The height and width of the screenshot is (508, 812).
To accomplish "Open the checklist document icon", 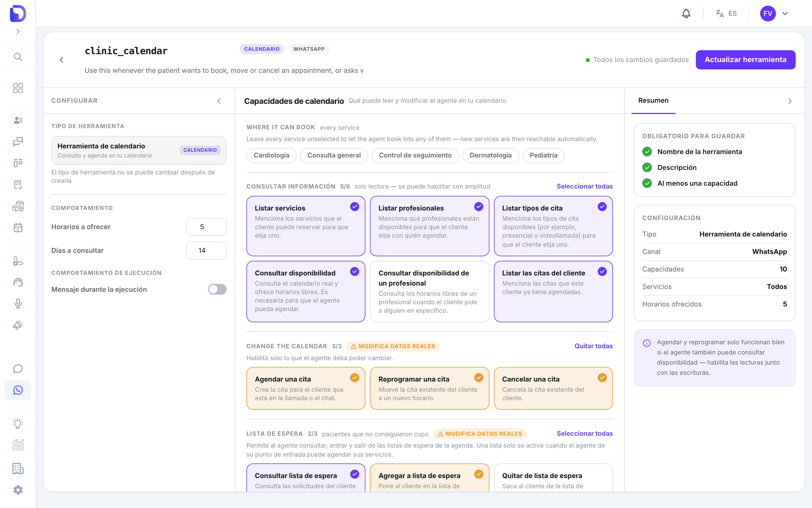I will click(x=18, y=185).
